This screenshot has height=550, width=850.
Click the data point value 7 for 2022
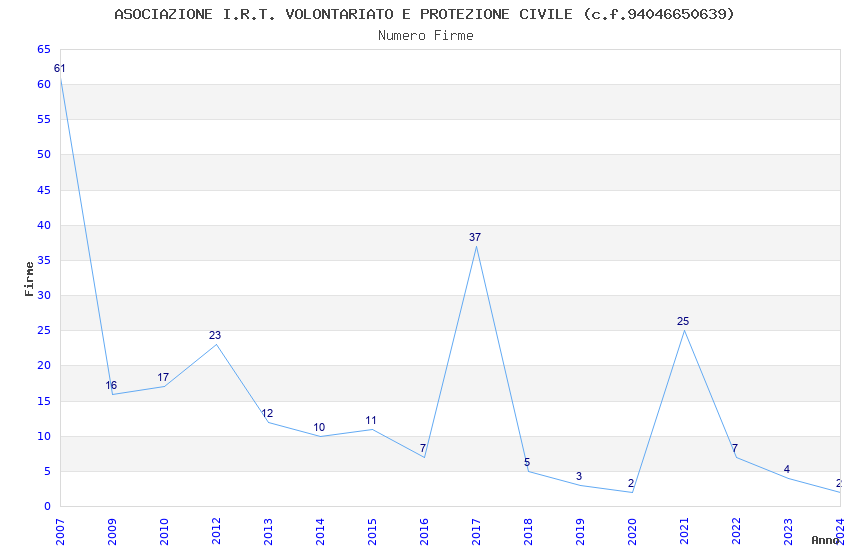pyautogui.click(x=735, y=448)
